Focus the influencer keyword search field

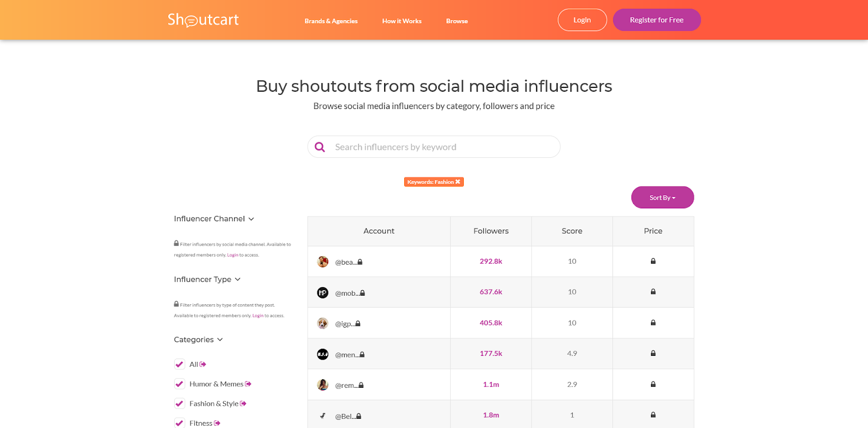(442, 147)
